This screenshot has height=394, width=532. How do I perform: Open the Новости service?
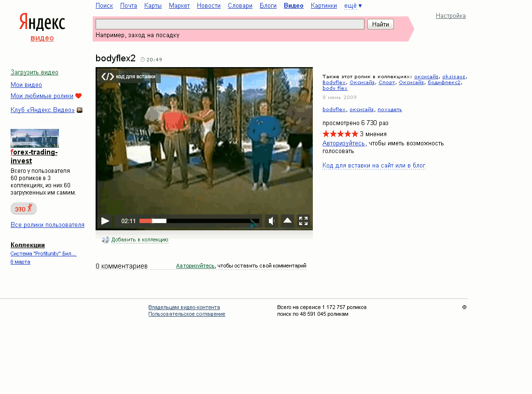pyautogui.click(x=209, y=6)
